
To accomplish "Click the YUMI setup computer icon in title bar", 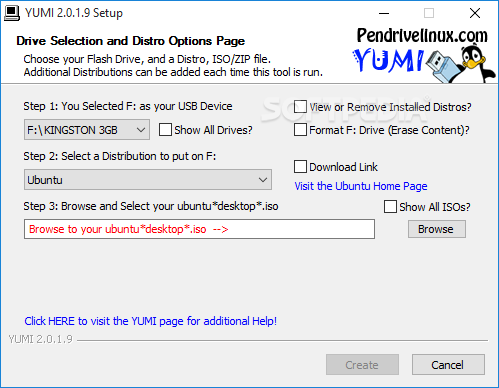I will (x=12, y=13).
